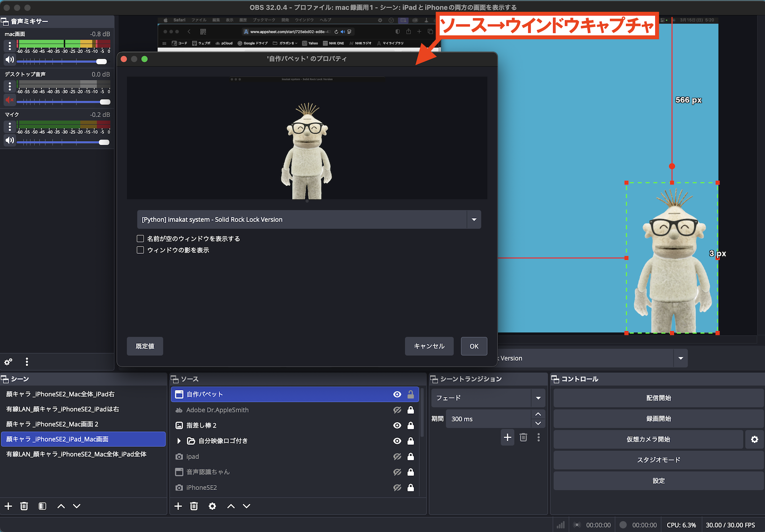Click OK in properties dialog
Image resolution: width=765 pixels, height=532 pixels.
pyautogui.click(x=474, y=346)
